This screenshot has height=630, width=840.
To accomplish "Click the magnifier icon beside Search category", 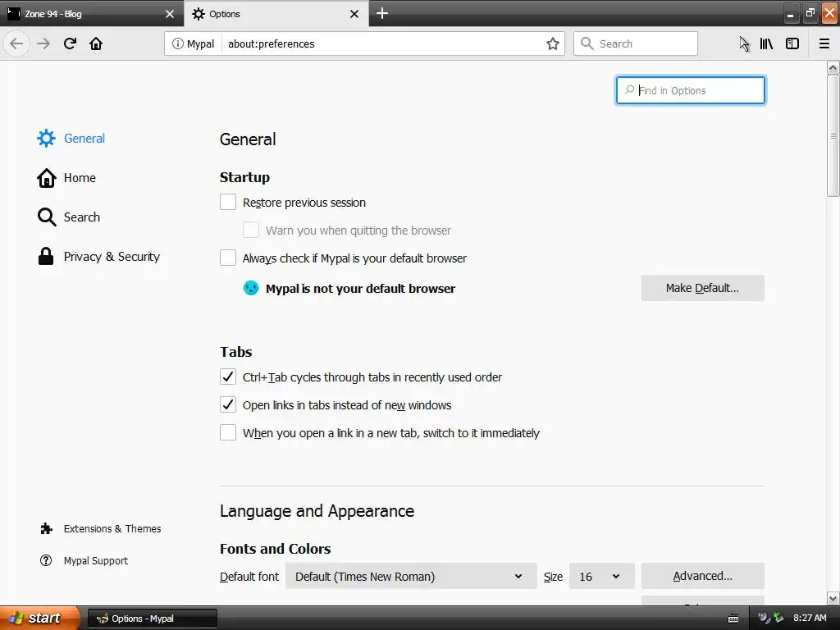I will point(47,217).
